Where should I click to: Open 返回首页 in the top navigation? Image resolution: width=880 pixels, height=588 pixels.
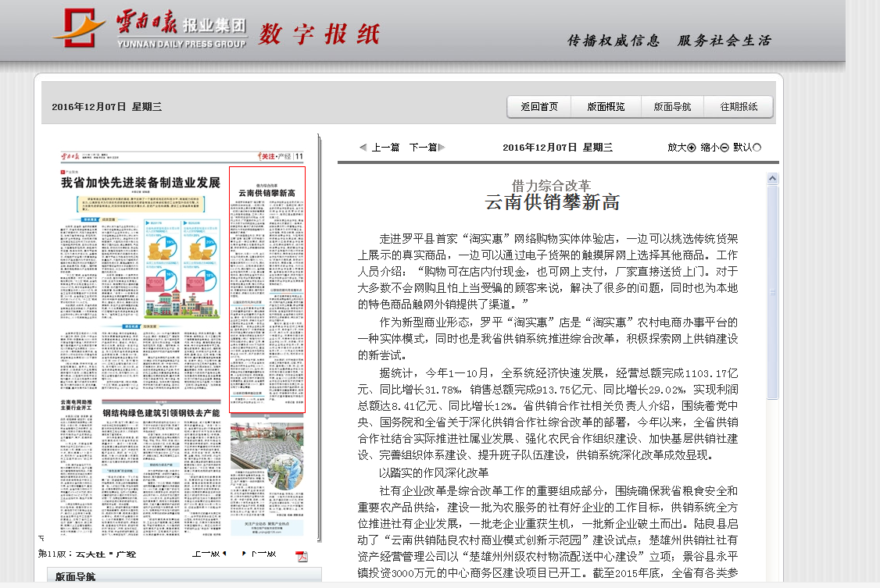coord(539,107)
